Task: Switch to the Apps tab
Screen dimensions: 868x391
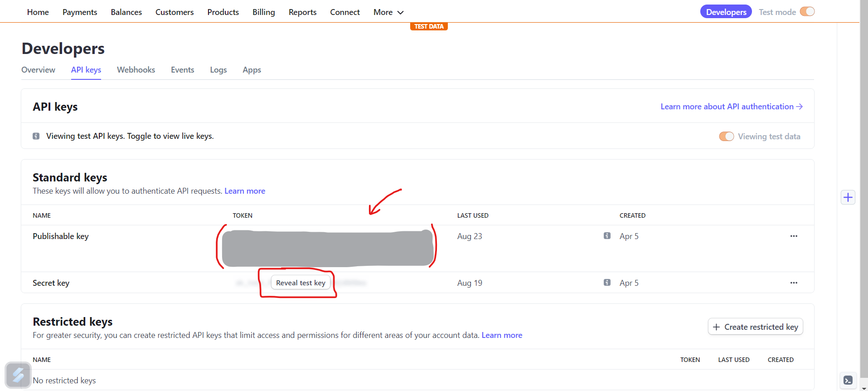Action: click(252, 70)
